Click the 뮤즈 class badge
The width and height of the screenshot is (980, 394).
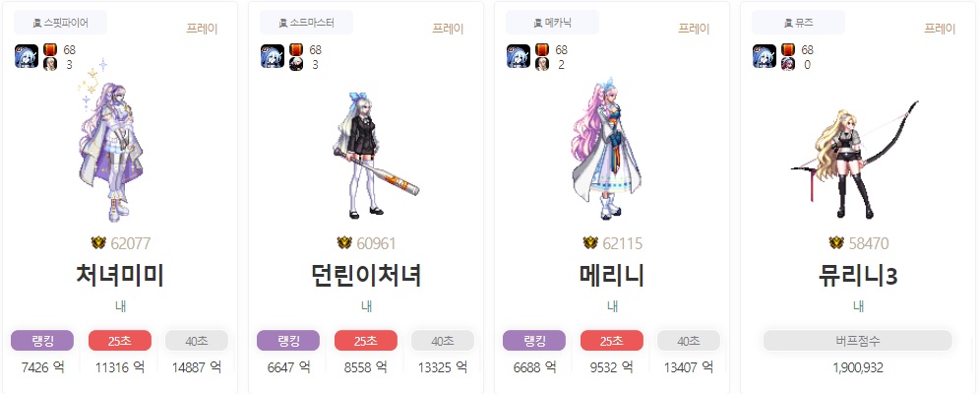[798, 23]
